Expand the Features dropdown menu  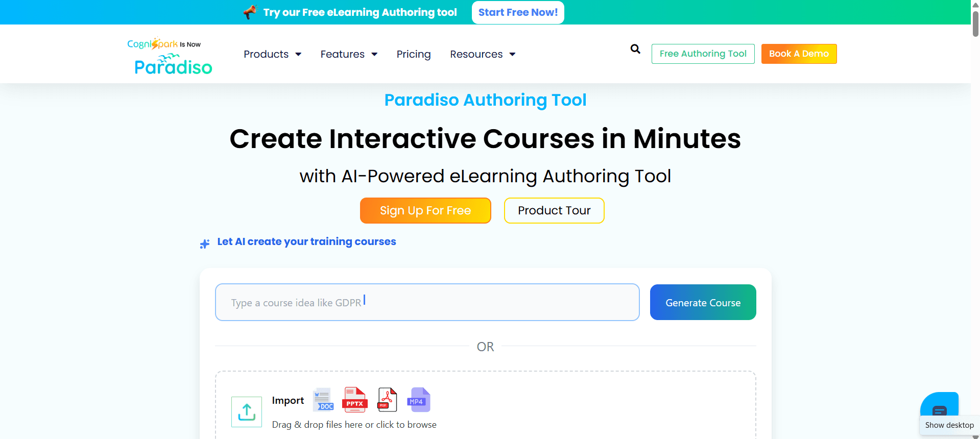tap(349, 54)
